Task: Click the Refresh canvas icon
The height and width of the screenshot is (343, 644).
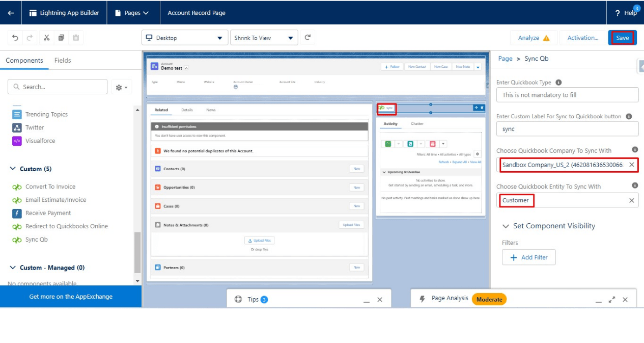Action: 307,38
